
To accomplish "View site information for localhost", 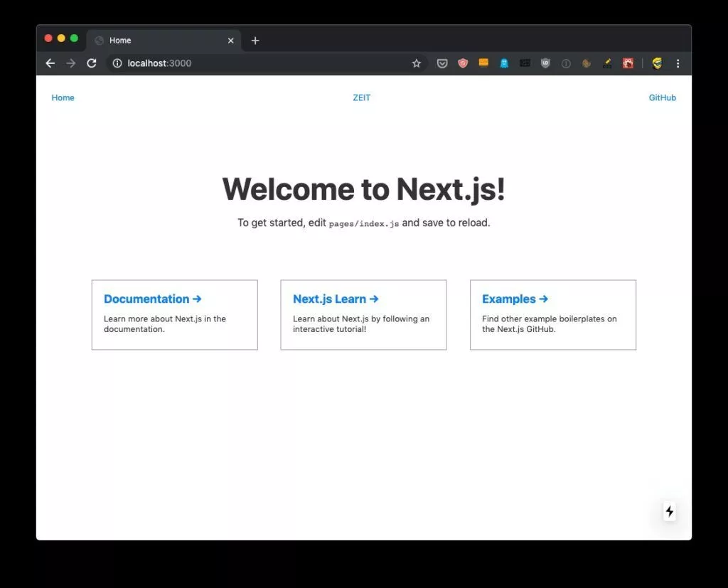I will tap(117, 63).
